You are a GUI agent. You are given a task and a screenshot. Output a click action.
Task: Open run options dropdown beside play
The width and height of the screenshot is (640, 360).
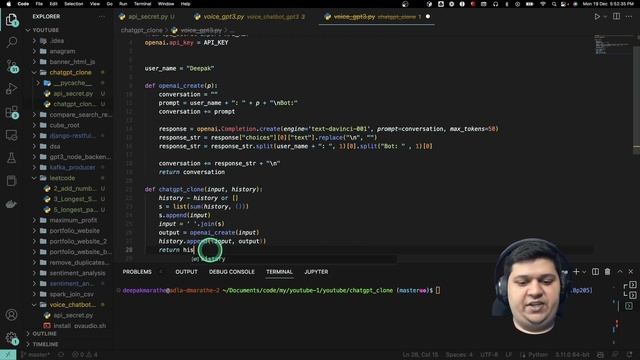pyautogui.click(x=605, y=17)
